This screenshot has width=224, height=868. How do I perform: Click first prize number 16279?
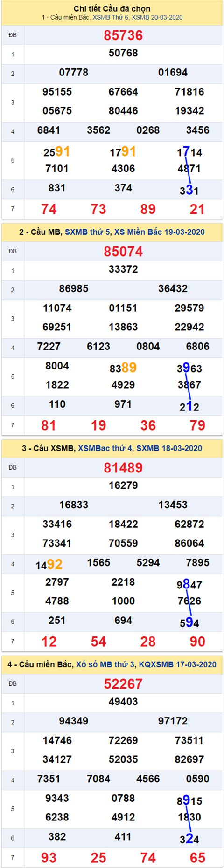(x=123, y=485)
